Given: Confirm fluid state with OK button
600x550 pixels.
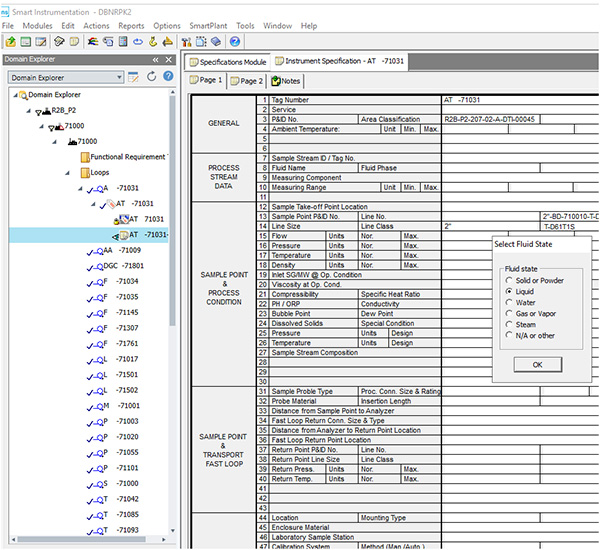Looking at the screenshot, I should point(538,364).
